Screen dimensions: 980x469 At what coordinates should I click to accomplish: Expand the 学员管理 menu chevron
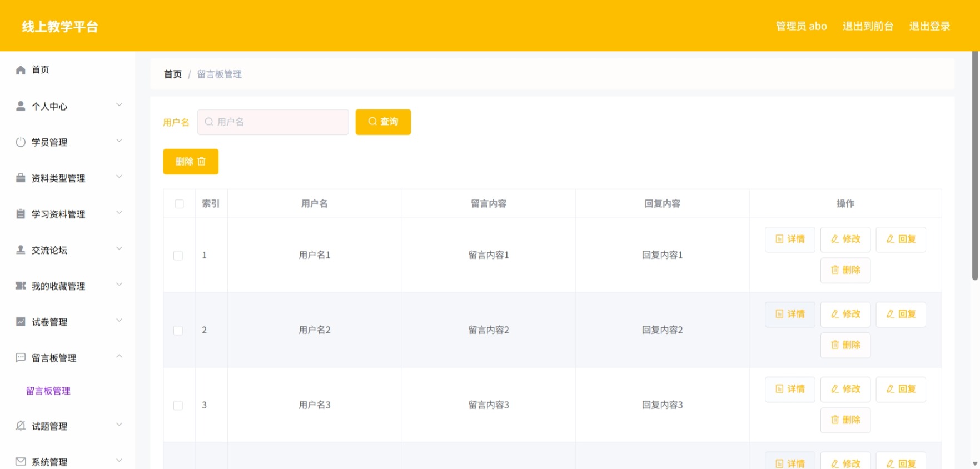tap(119, 141)
